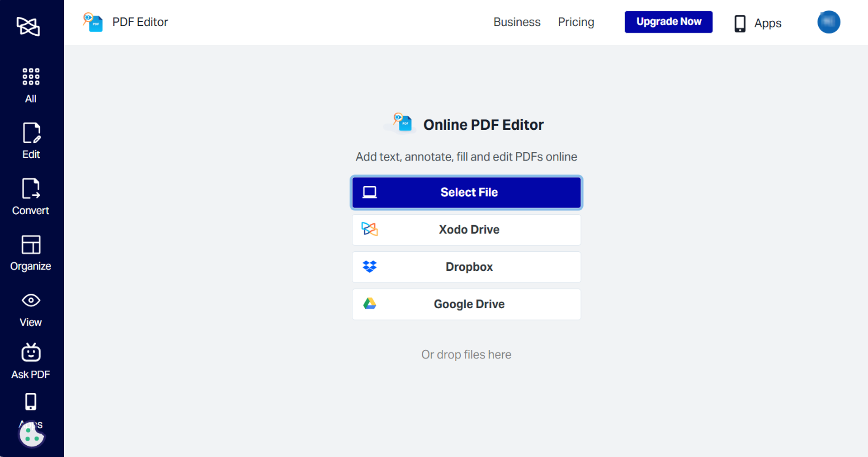Click the Xodo Drive logo icon
The image size is (868, 457).
click(x=369, y=229)
